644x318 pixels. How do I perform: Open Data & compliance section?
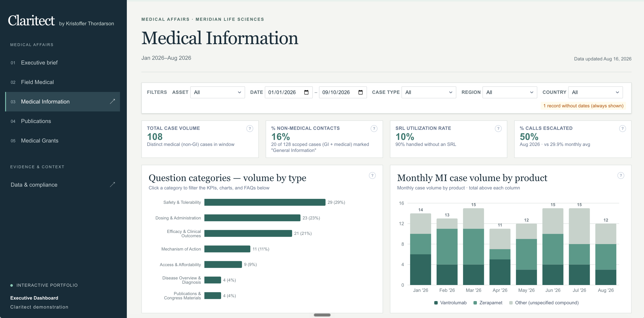click(63, 184)
